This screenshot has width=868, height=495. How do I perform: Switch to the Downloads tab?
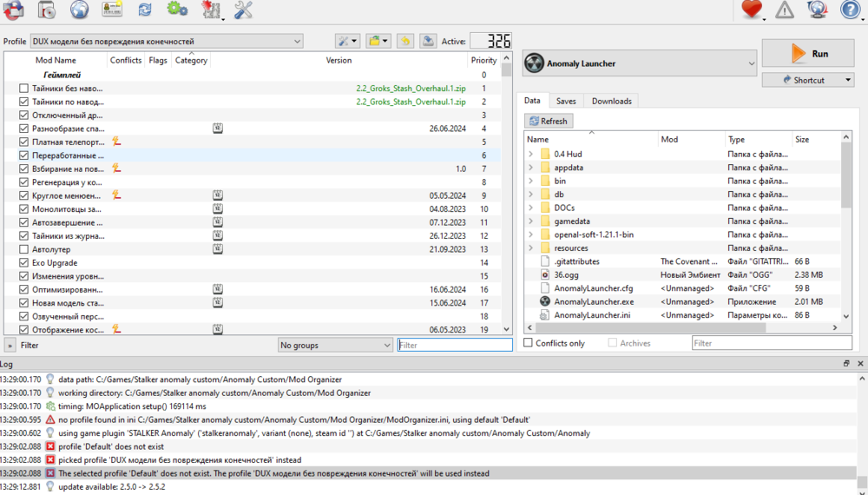(x=611, y=101)
